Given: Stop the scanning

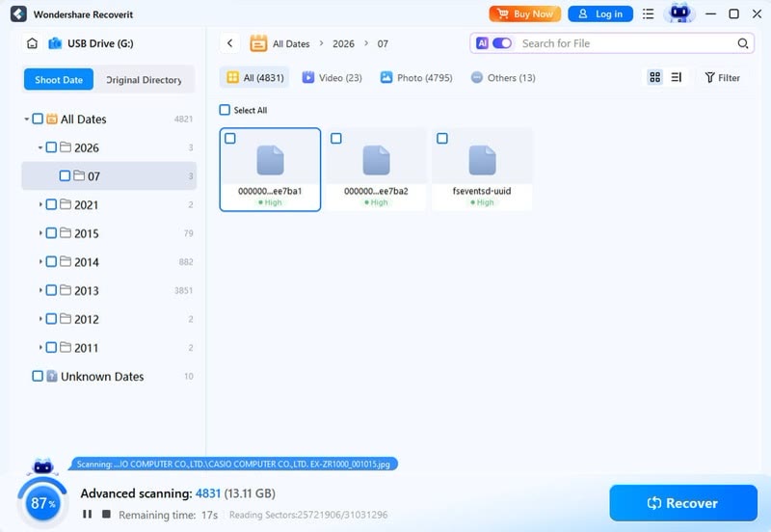Looking at the screenshot, I should point(106,514).
